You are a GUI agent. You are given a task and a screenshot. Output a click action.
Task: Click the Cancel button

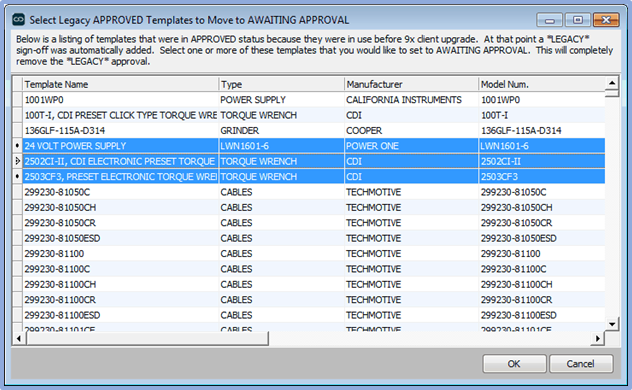coord(581,364)
